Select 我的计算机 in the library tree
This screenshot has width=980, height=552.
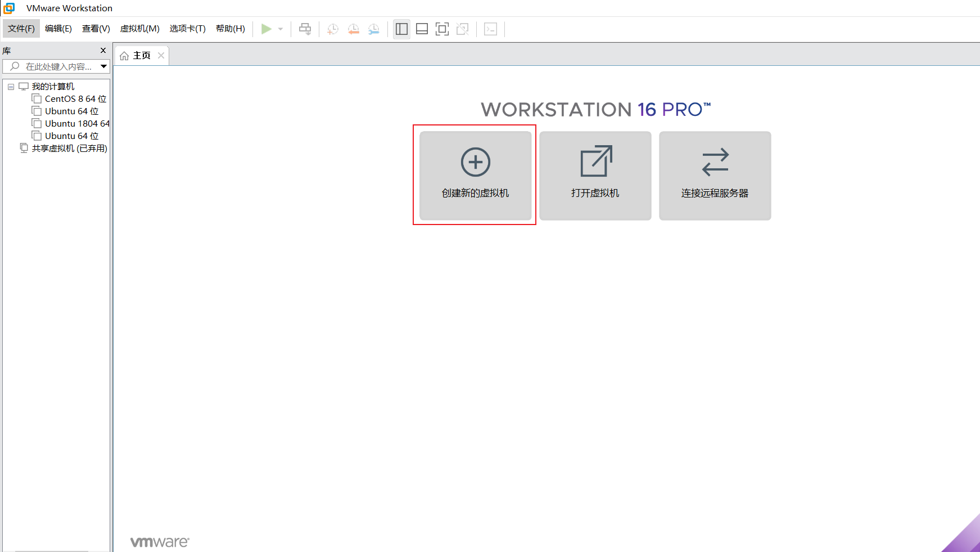click(x=53, y=87)
